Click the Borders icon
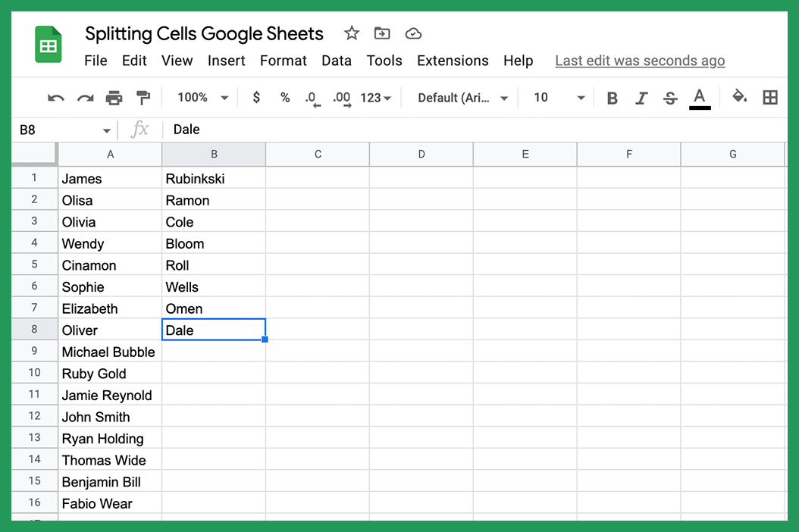The height and width of the screenshot is (532, 799). (770, 97)
